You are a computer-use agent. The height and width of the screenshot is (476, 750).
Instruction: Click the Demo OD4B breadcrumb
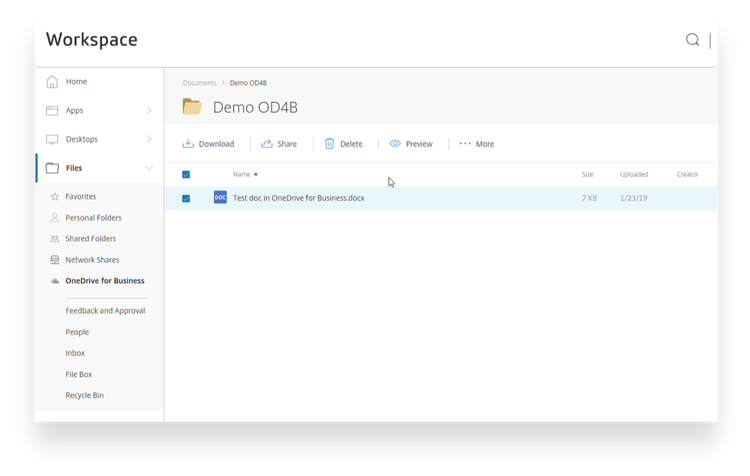pos(248,83)
